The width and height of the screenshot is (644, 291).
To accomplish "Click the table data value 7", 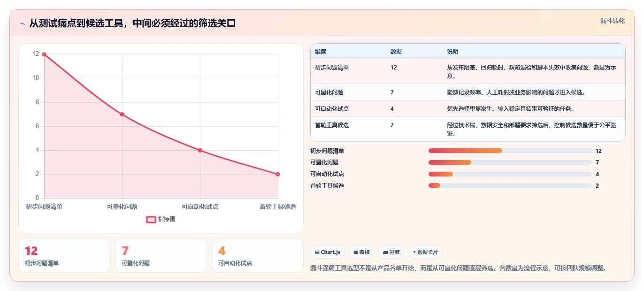I will [x=392, y=92].
